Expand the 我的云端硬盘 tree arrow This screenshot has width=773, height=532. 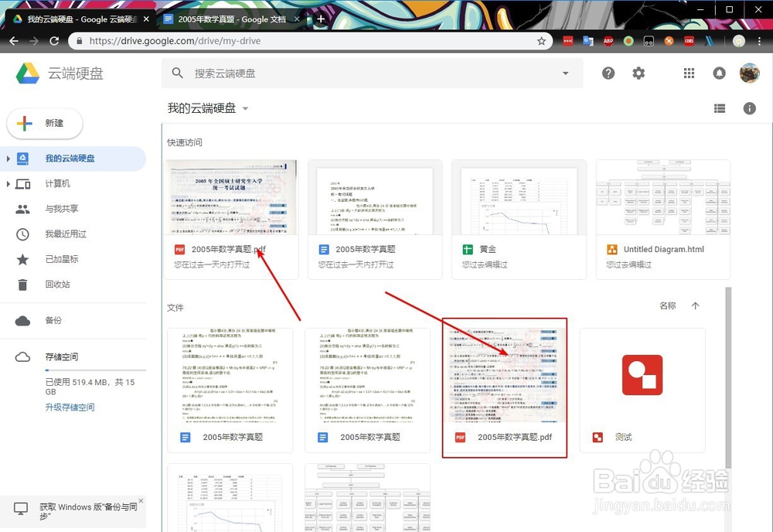tap(8, 159)
